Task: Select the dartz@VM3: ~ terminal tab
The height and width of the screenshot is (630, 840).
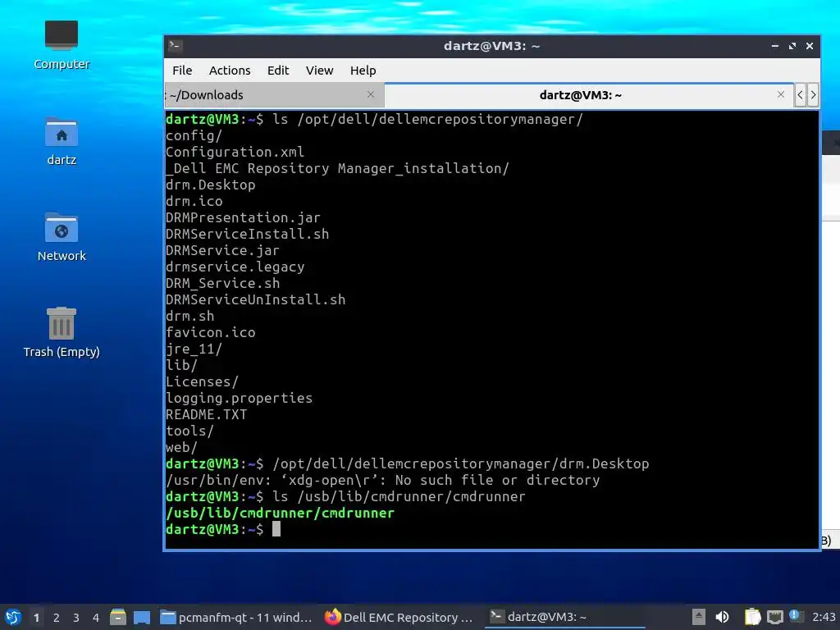Action: click(588, 95)
